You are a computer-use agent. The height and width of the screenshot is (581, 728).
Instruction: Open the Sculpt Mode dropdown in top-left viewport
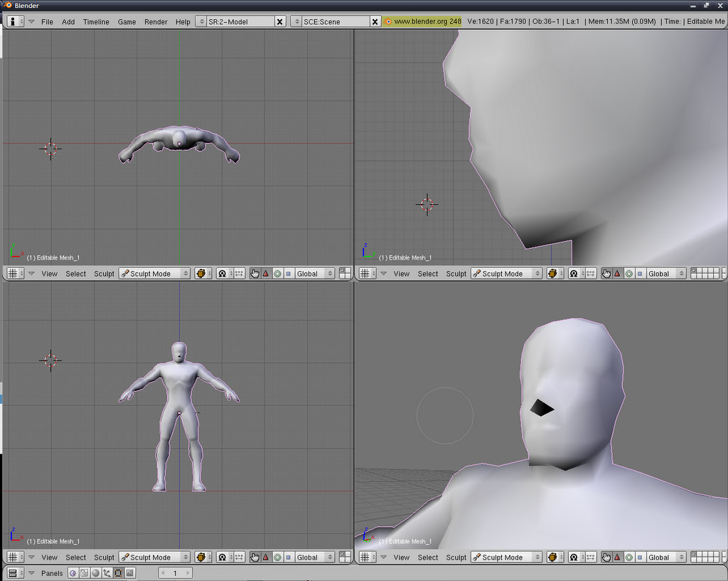[x=154, y=274]
